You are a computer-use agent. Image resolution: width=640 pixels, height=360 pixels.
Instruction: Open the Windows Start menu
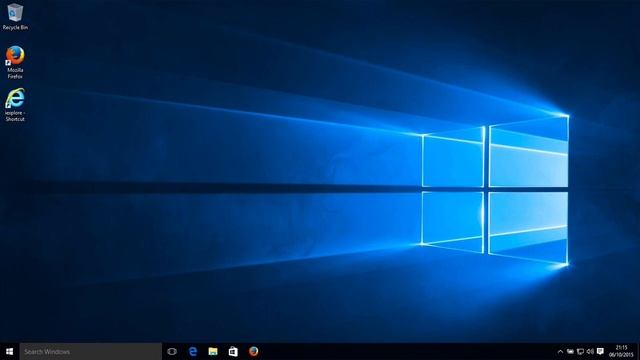click(x=9, y=351)
